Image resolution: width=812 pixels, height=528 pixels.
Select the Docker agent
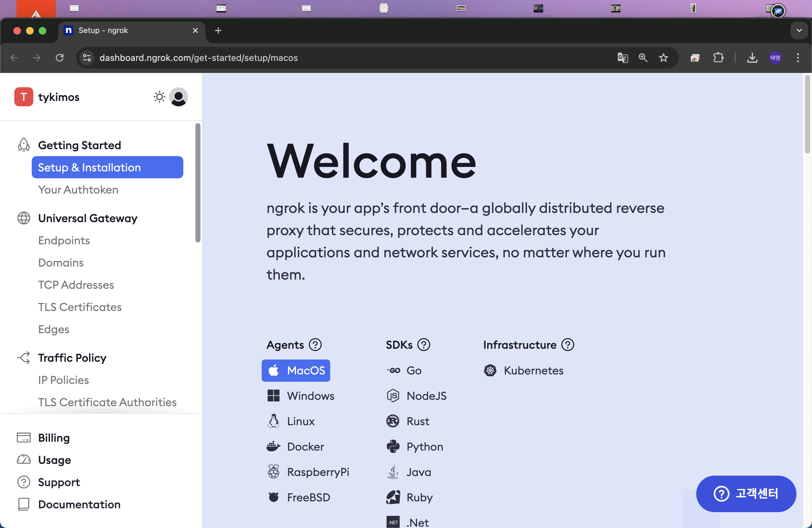pos(295,446)
